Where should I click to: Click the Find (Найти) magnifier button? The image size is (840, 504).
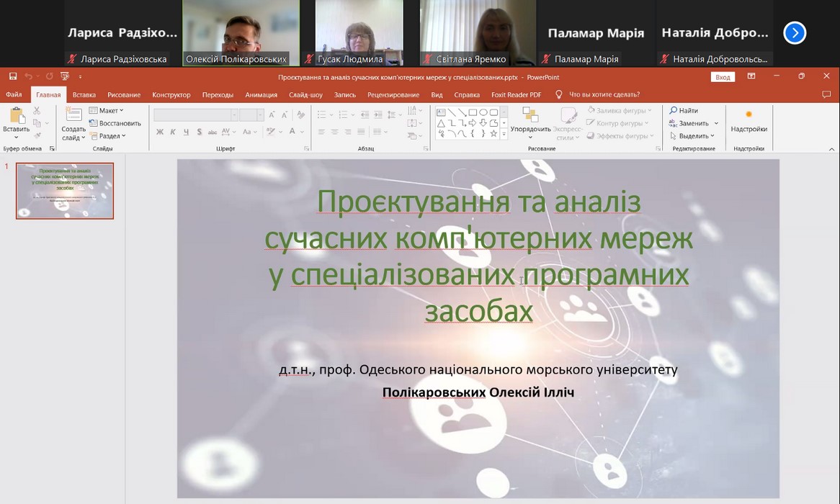684,111
